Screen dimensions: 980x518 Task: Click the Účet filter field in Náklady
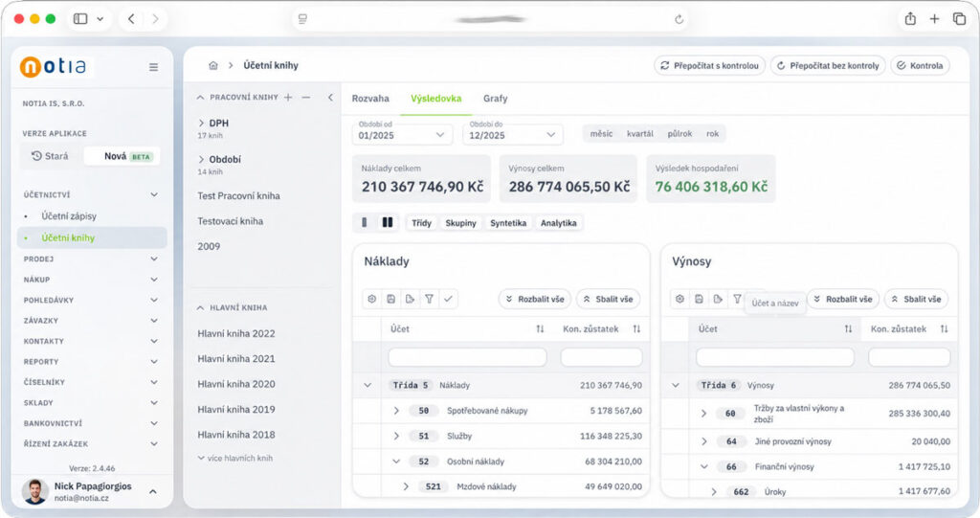point(467,357)
